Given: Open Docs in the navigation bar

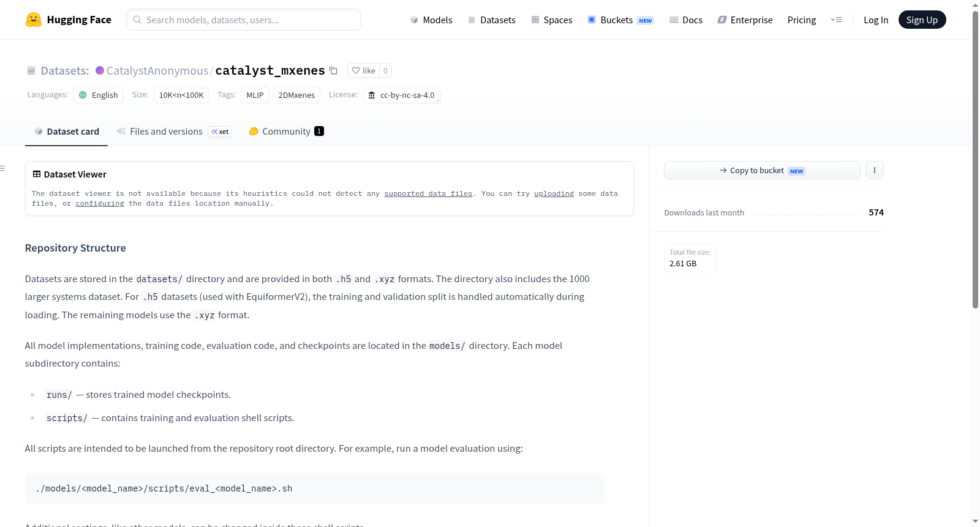Looking at the screenshot, I should point(686,20).
